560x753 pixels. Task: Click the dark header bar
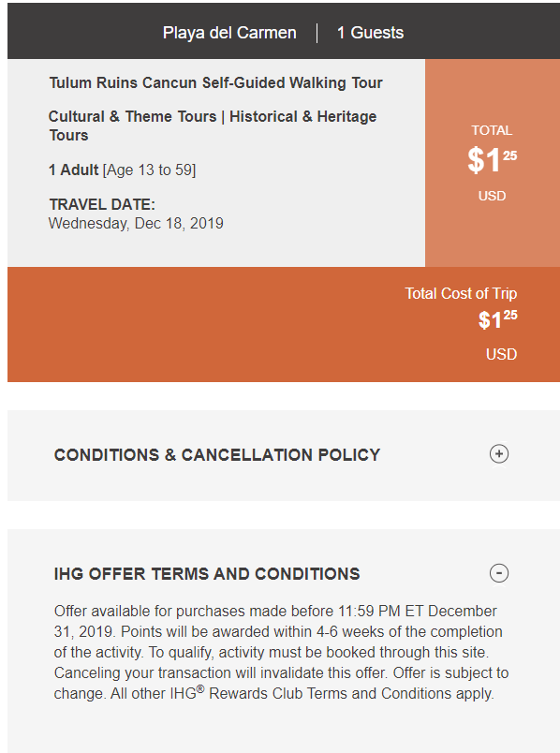point(284,31)
